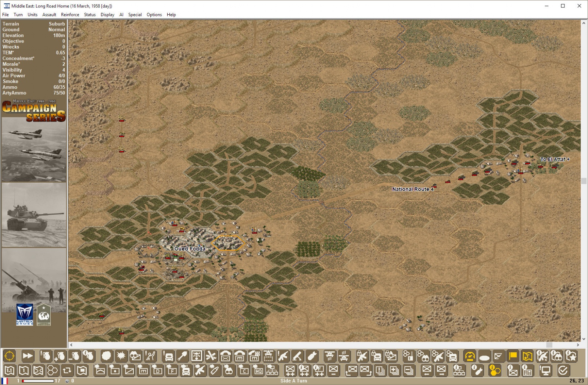Screen dimensions: 588x385
Task: Expand the Special menu
Action: (x=135, y=15)
